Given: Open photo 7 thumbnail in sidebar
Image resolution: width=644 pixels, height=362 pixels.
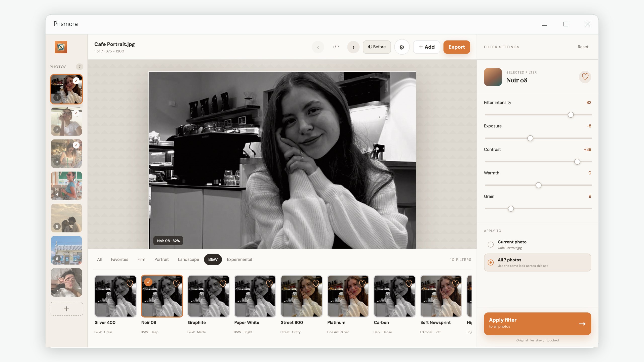Looking at the screenshot, I should 66,282.
